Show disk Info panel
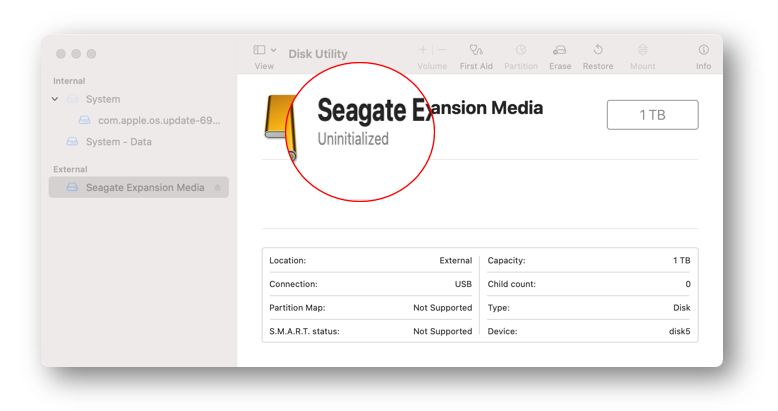Screen dimensions: 778x411 tap(704, 50)
